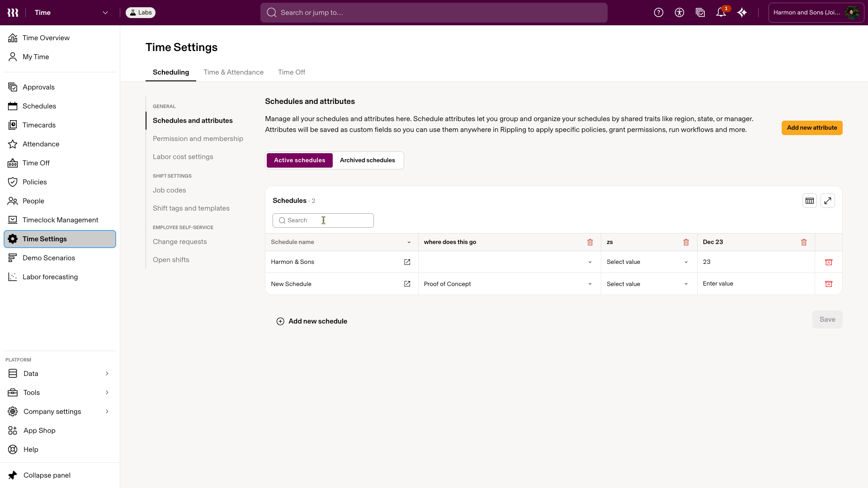Switch to Time Off settings tab

click(292, 72)
